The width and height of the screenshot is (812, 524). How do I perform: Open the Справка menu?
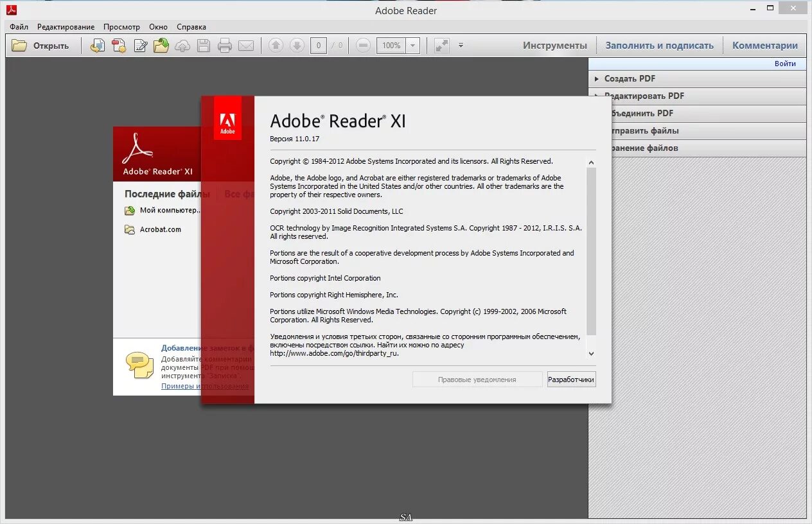(x=191, y=27)
